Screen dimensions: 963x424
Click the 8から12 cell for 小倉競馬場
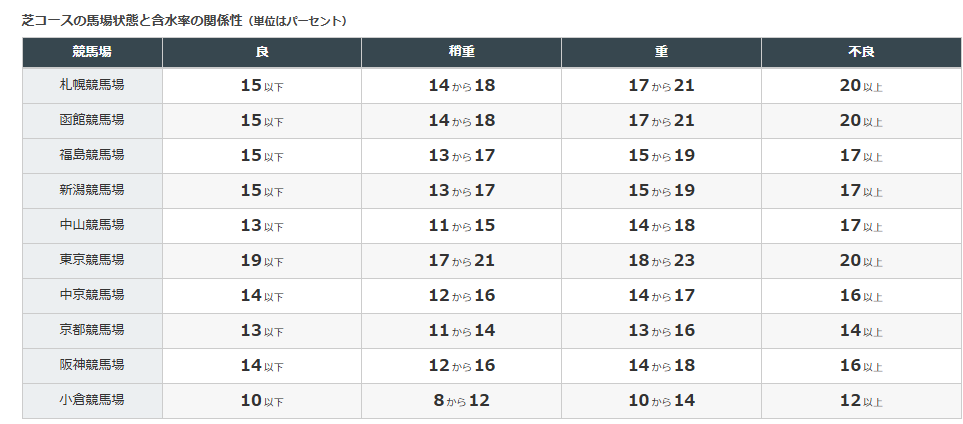point(461,401)
